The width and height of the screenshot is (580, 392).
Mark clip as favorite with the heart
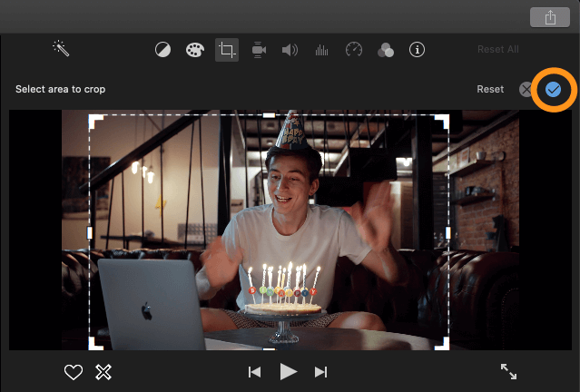(x=74, y=371)
